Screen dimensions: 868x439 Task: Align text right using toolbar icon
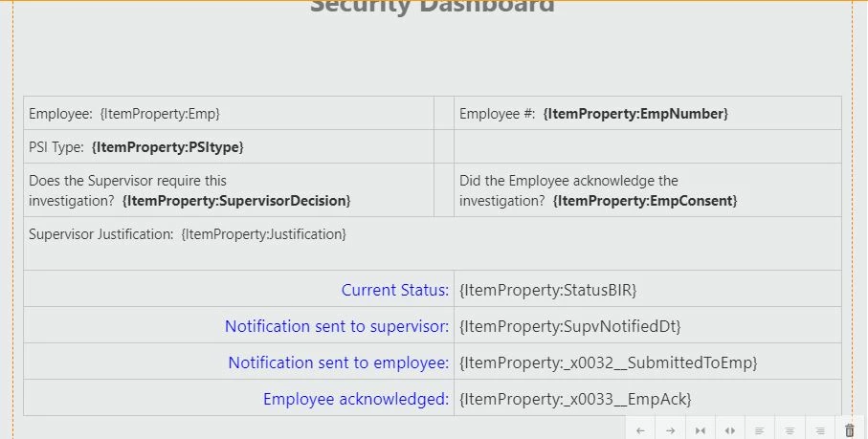(x=820, y=430)
